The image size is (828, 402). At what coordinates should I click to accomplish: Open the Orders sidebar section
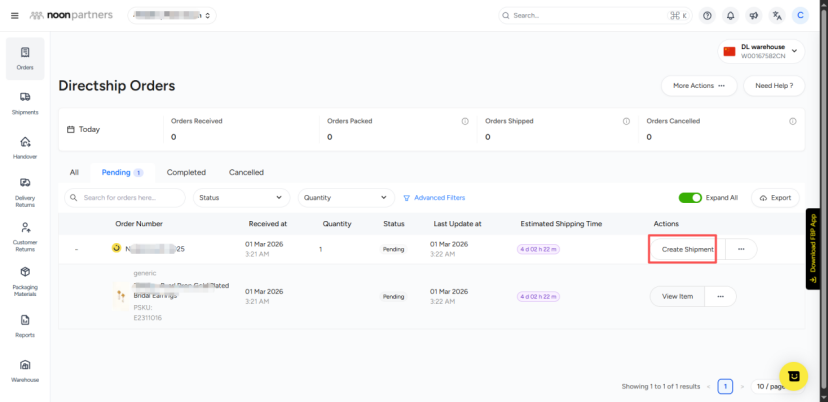pos(25,58)
